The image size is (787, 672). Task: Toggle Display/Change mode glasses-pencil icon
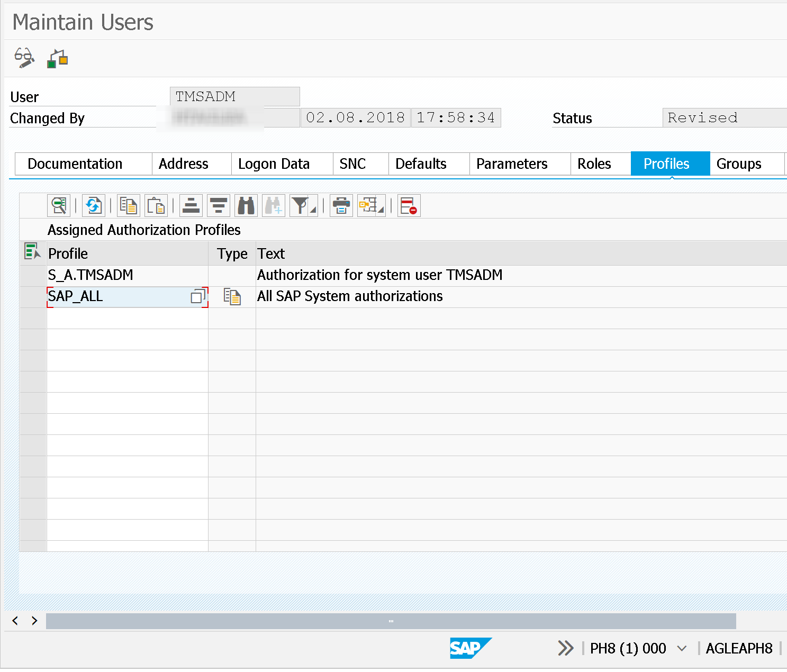[x=24, y=58]
